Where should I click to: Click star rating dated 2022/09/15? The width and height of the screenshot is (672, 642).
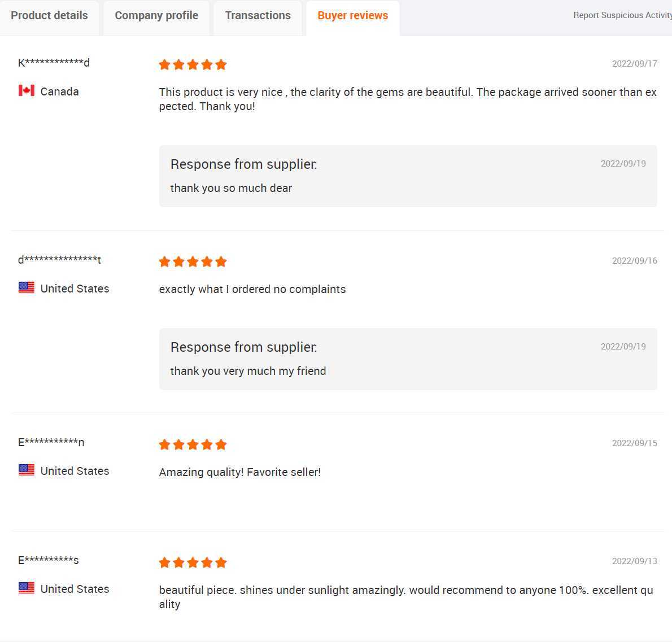click(x=193, y=444)
